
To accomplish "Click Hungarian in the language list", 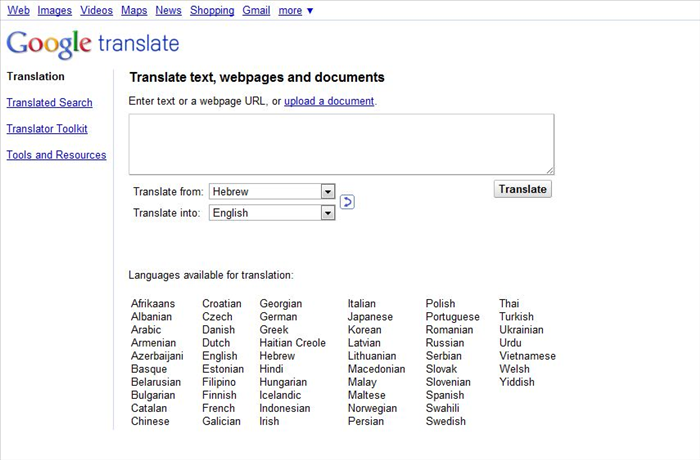I will tap(283, 382).
